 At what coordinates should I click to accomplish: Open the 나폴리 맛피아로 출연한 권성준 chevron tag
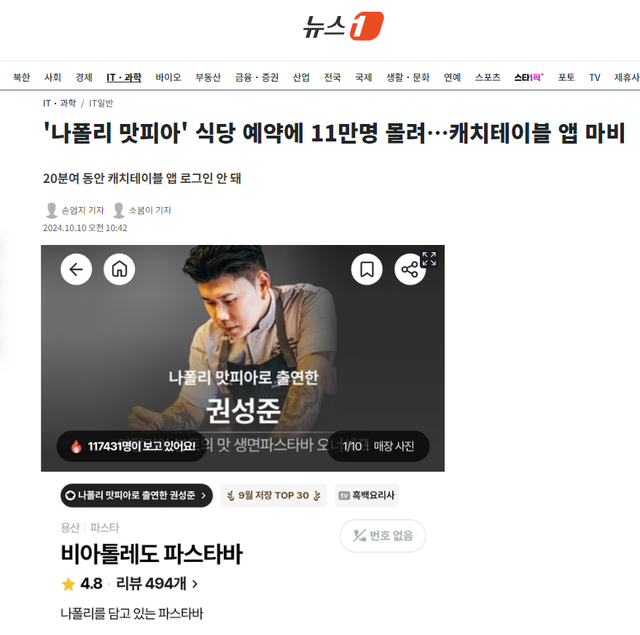point(136,495)
